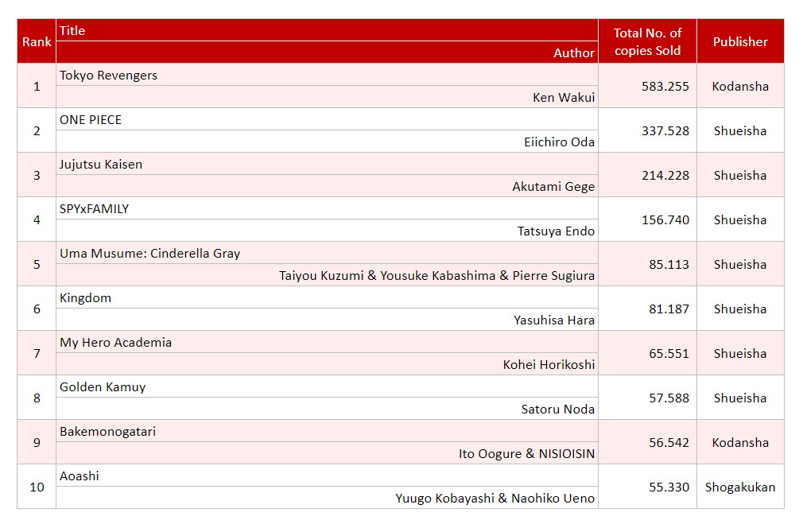Click rank number 1 cell
Viewport: 803px width, 532px height.
tap(37, 86)
